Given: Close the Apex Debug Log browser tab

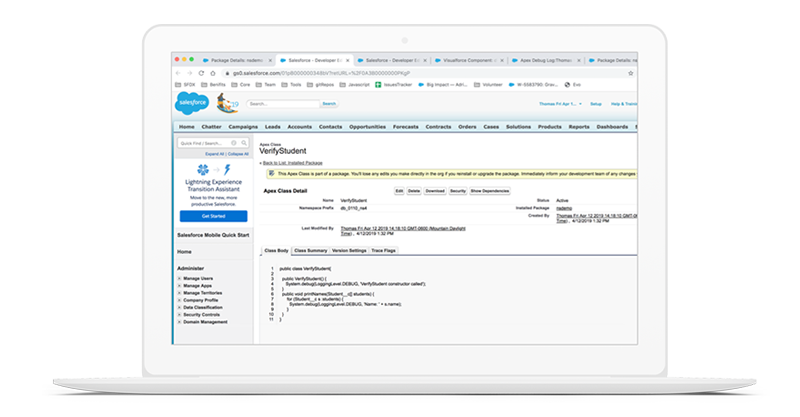Looking at the screenshot, I should click(579, 60).
